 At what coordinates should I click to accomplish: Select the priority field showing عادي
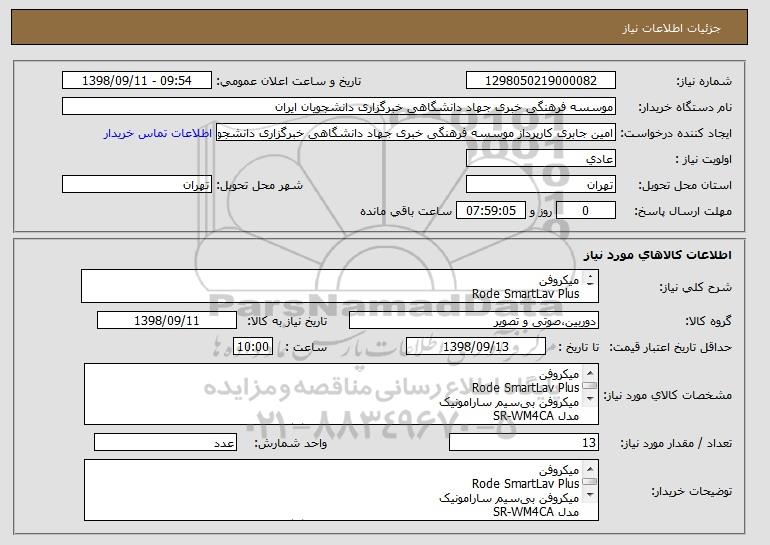click(541, 159)
